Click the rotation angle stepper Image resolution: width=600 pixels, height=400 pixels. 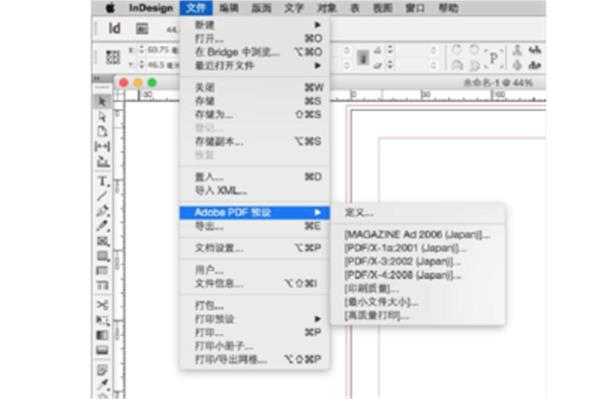pyautogui.click(x=390, y=50)
